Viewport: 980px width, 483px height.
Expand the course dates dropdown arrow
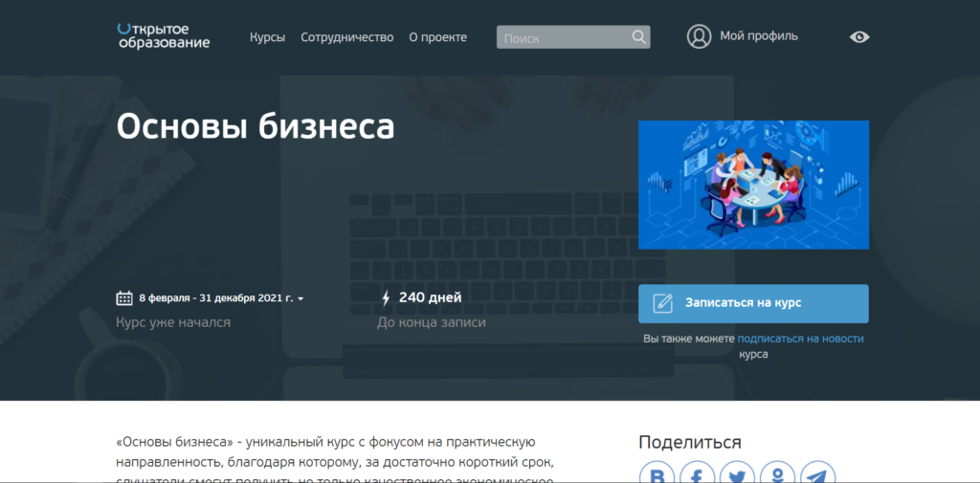(301, 299)
